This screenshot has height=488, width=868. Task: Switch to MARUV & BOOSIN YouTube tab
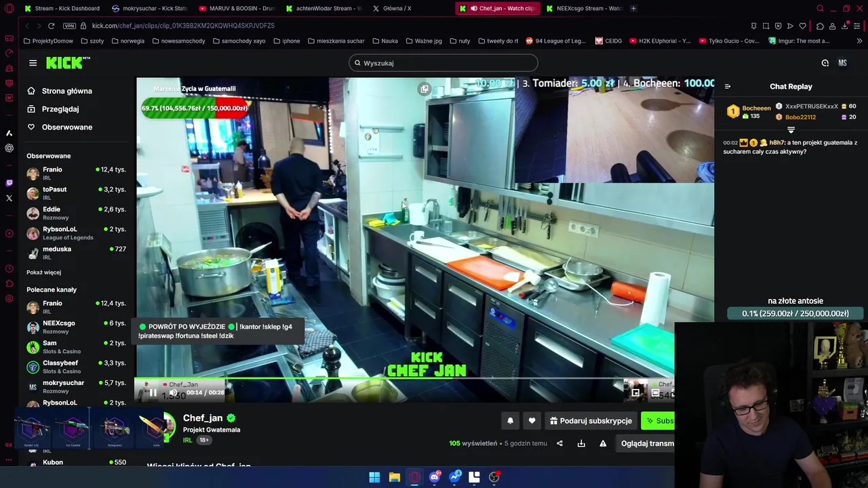click(x=237, y=8)
